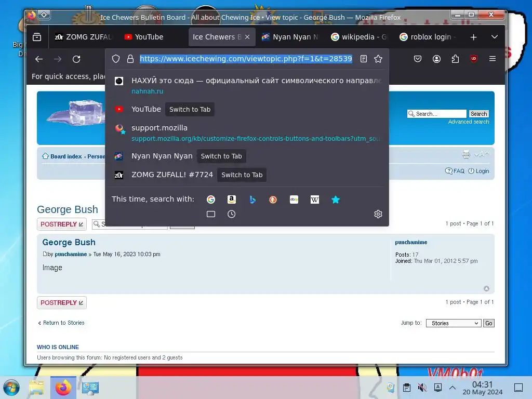The width and height of the screenshot is (532, 399).
Task: Click the forum Search button
Action: tap(478, 114)
